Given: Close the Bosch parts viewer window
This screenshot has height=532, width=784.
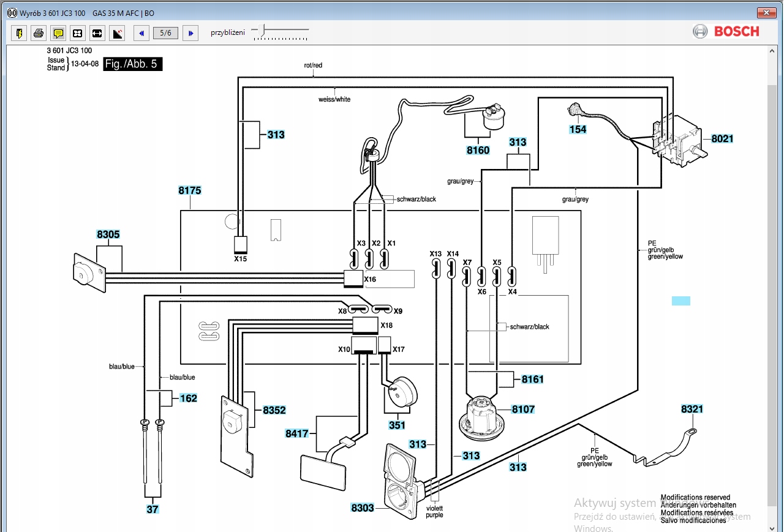Looking at the screenshot, I should point(766,12).
